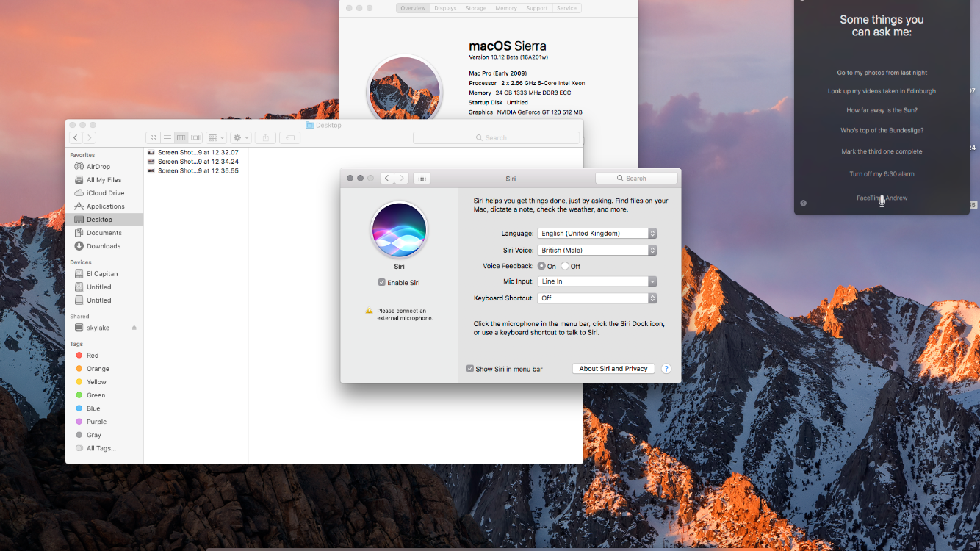Image resolution: width=980 pixels, height=551 pixels.
Task: Click 'Mark the third one complete' suggestion
Action: point(882,151)
